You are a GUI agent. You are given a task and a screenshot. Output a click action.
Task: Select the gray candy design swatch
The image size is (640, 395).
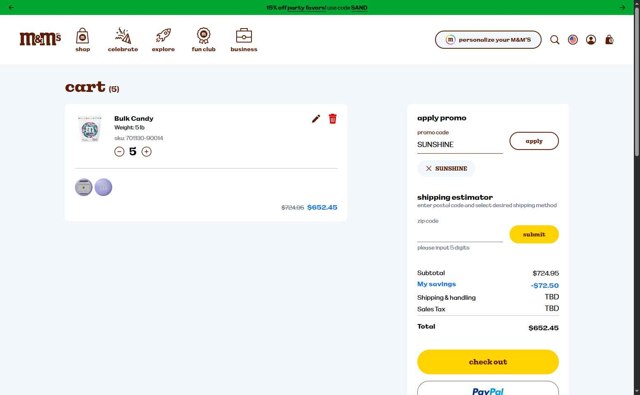tap(84, 187)
